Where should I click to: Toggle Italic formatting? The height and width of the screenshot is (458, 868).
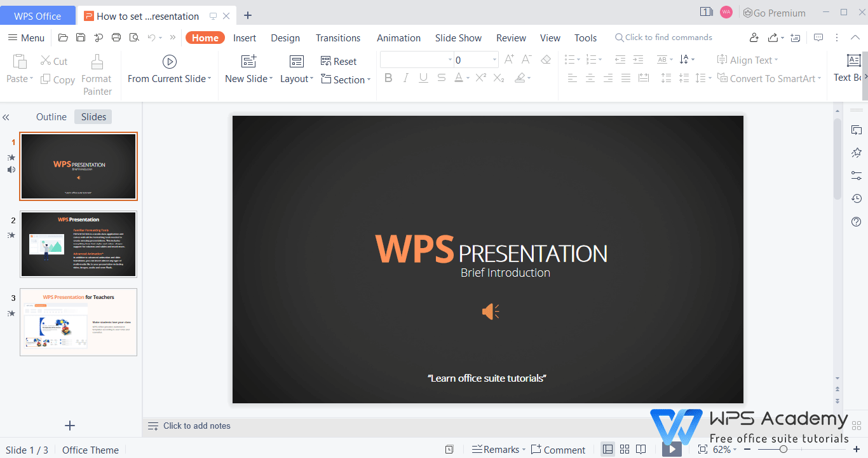pyautogui.click(x=406, y=78)
